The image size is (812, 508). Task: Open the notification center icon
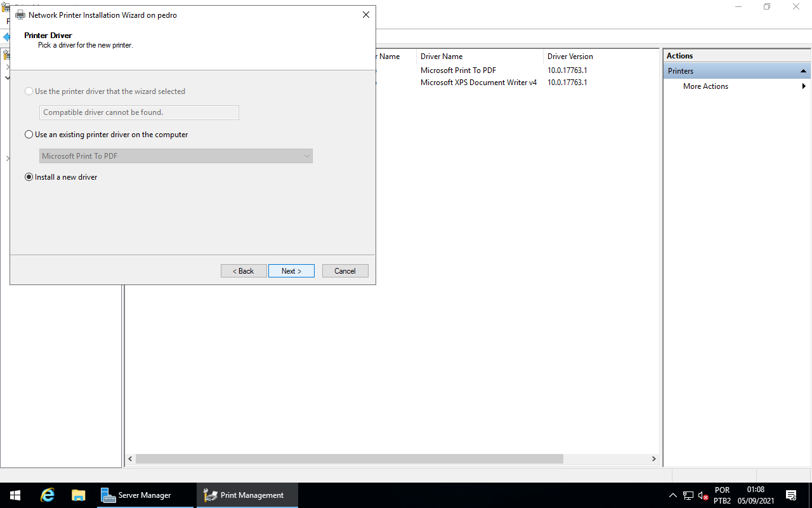click(791, 495)
